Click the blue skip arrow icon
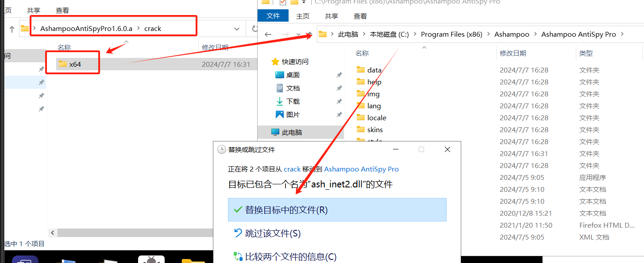Image resolution: width=644 pixels, height=263 pixels. click(x=238, y=233)
